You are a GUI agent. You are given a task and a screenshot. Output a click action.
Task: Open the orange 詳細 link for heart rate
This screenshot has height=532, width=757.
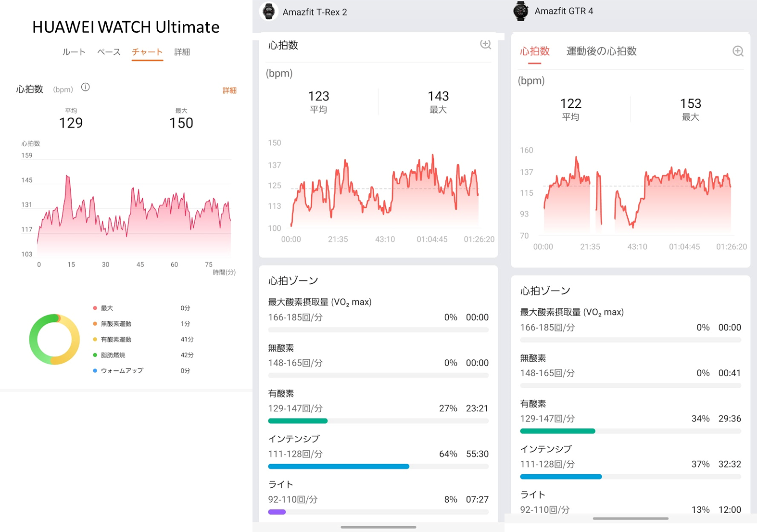(229, 90)
